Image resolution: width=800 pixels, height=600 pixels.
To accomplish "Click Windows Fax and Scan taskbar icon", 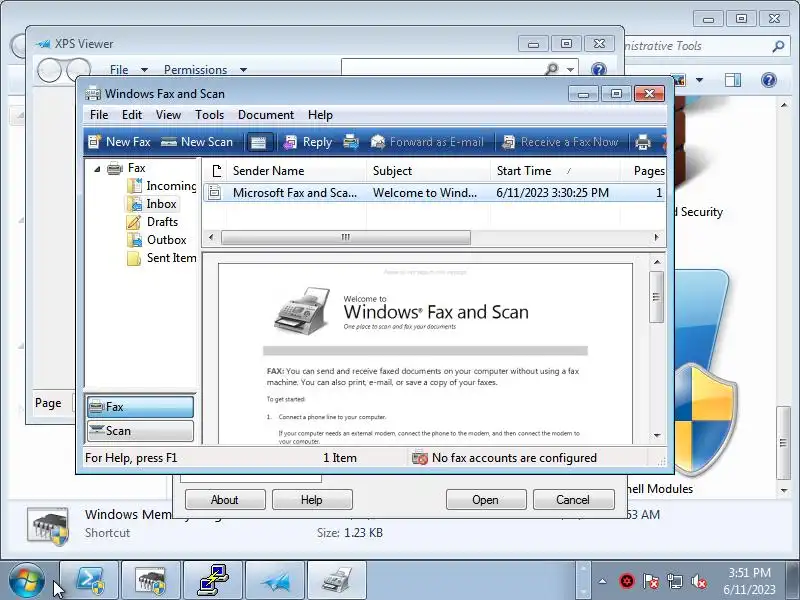I will tap(336, 581).
